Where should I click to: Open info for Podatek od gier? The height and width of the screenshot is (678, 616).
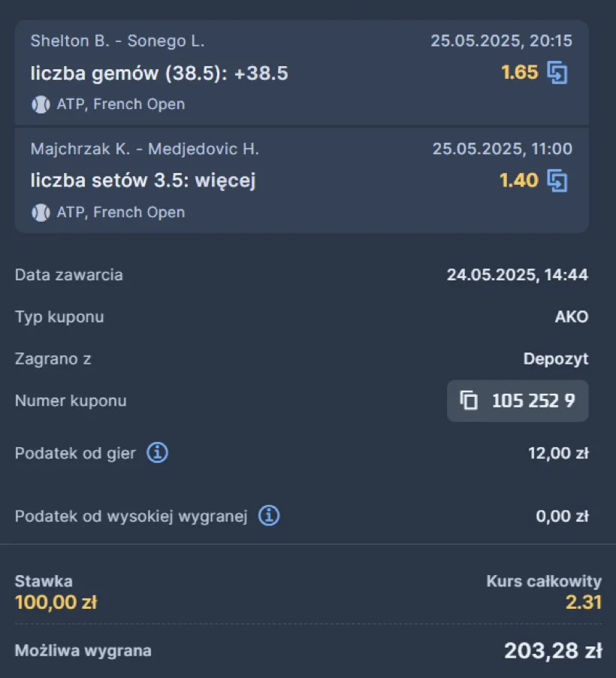[157, 453]
